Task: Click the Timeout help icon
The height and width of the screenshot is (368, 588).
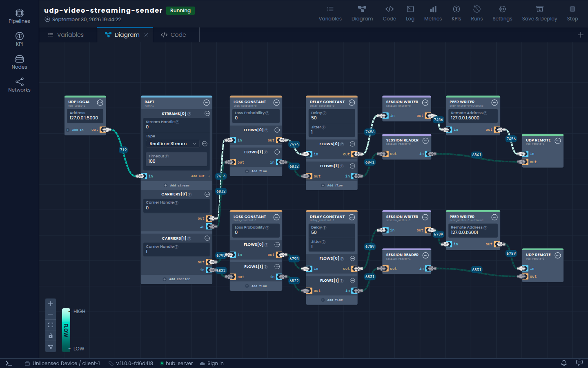Action: coord(167,156)
